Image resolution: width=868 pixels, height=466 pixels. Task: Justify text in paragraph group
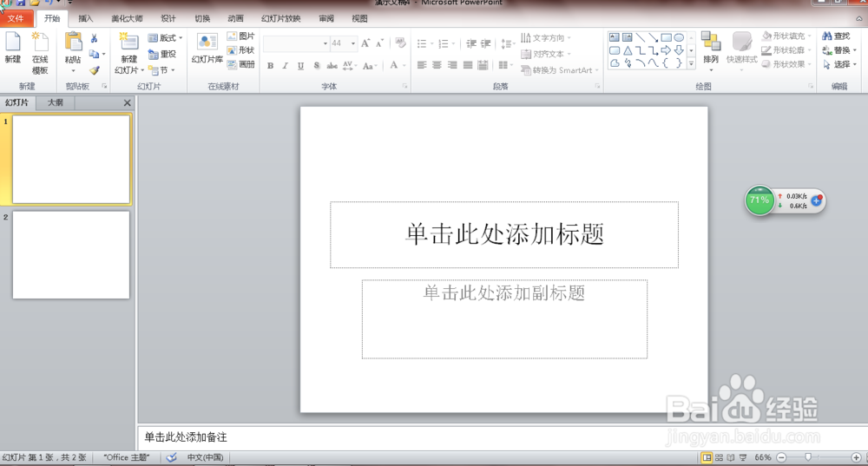468,65
